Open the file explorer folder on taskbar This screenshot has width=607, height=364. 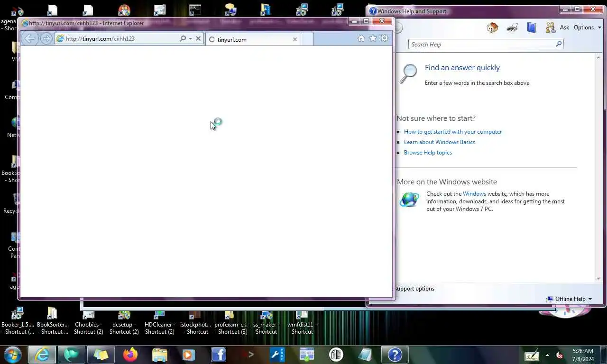pyautogui.click(x=160, y=355)
